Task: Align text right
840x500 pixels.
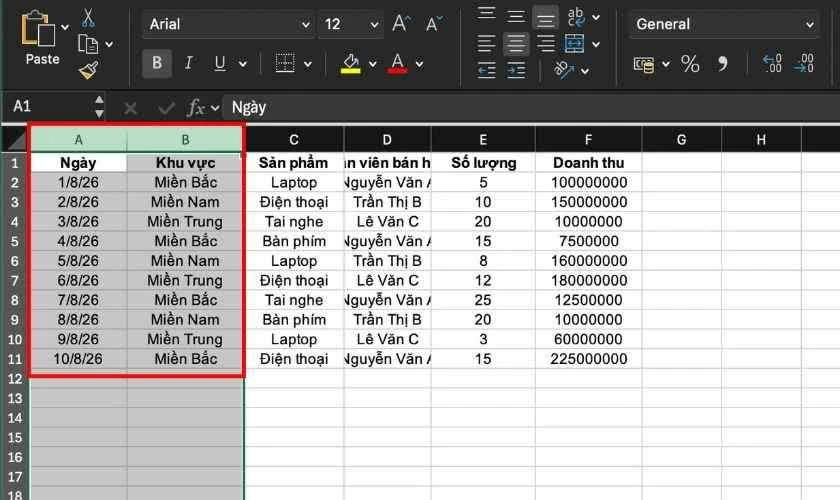Action: pyautogui.click(x=545, y=43)
